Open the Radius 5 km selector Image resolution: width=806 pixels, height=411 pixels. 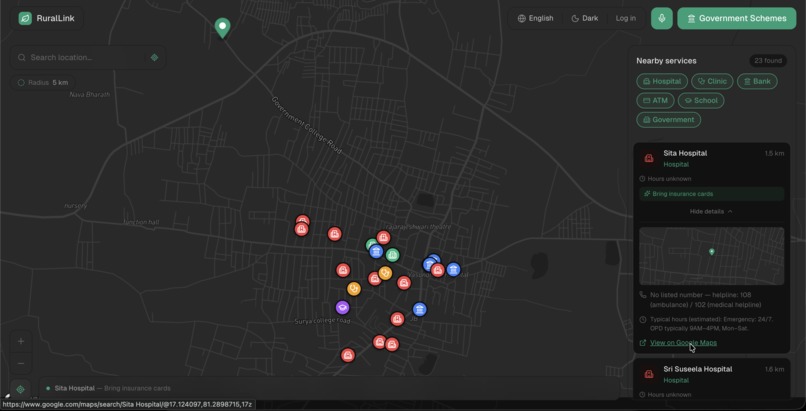(x=43, y=83)
